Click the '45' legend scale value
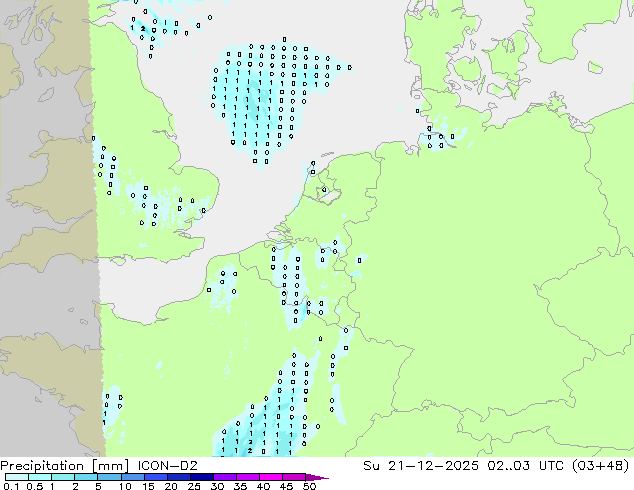This screenshot has height=490, width=634. 286,486
